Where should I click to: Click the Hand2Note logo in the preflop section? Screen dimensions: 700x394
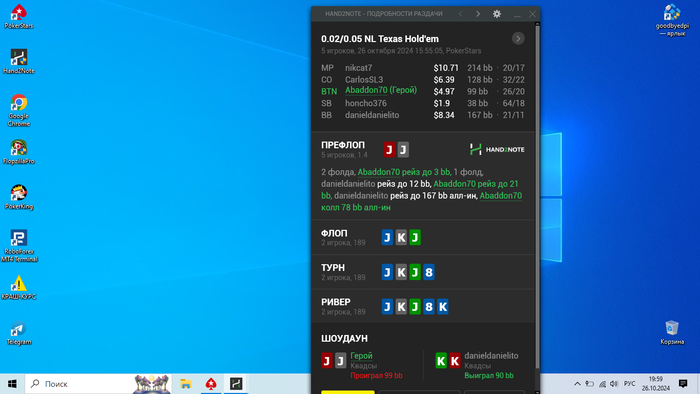coord(497,149)
